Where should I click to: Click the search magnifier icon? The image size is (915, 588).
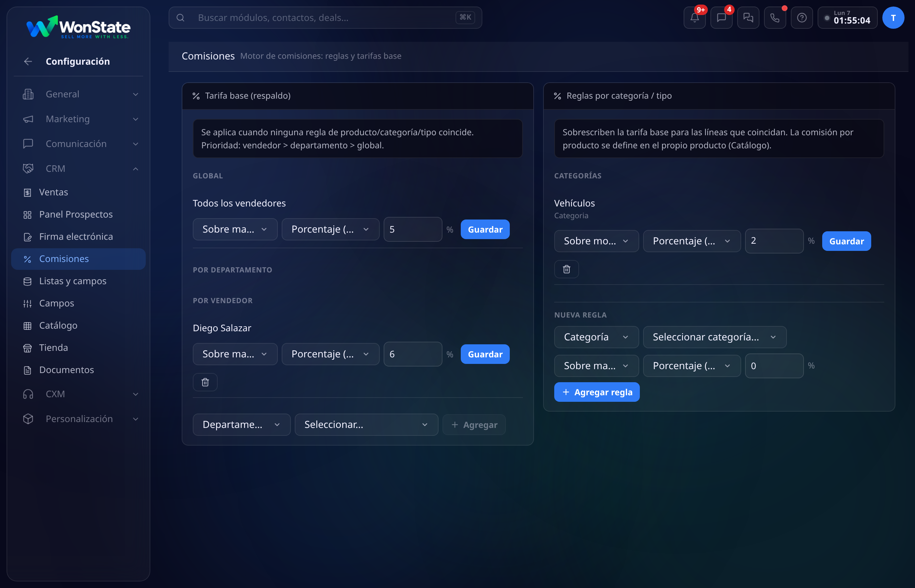[181, 18]
